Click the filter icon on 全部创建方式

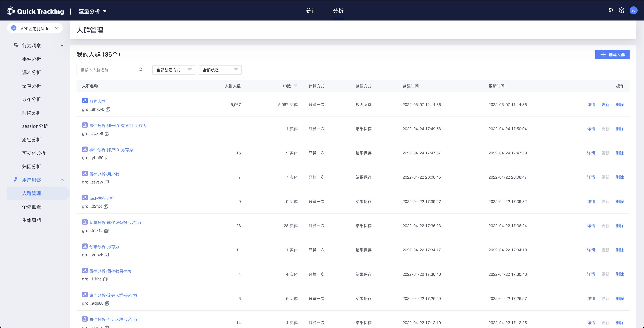pyautogui.click(x=189, y=70)
